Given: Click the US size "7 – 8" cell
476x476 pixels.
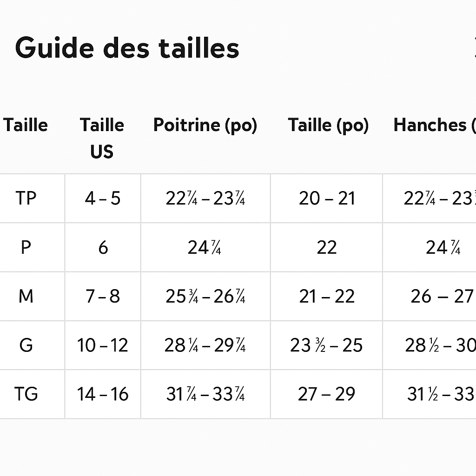Looking at the screenshot, I should point(103,297).
